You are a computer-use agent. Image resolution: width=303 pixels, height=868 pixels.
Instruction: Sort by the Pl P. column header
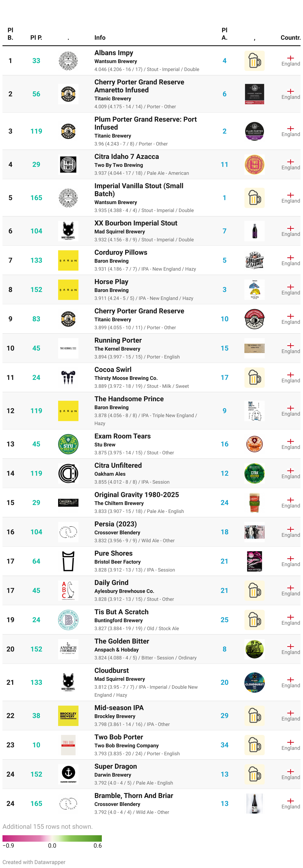point(36,38)
